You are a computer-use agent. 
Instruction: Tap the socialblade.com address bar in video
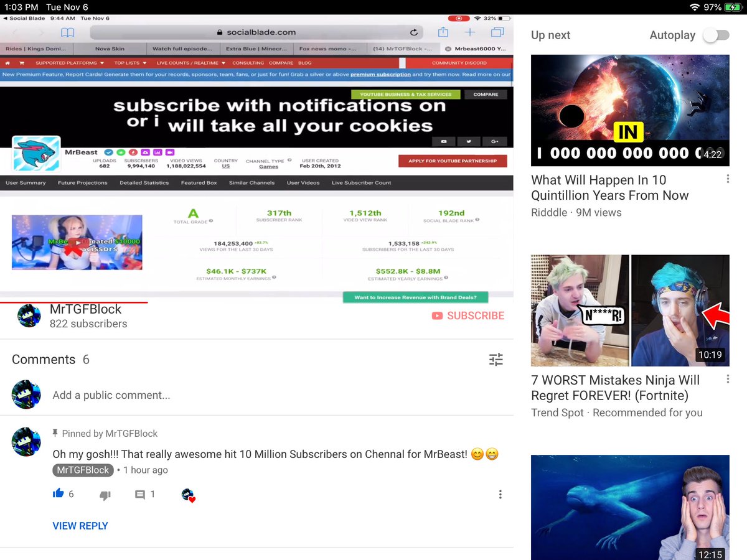256,32
